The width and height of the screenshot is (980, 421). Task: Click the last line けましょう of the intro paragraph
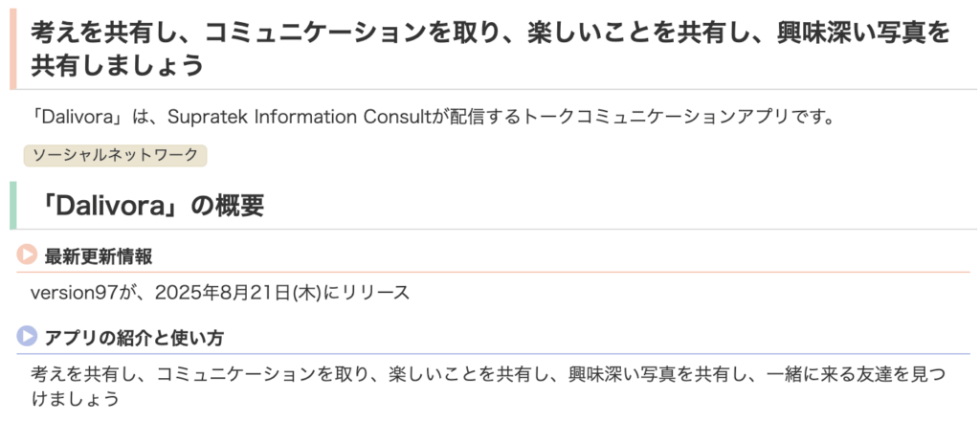pos(75,398)
